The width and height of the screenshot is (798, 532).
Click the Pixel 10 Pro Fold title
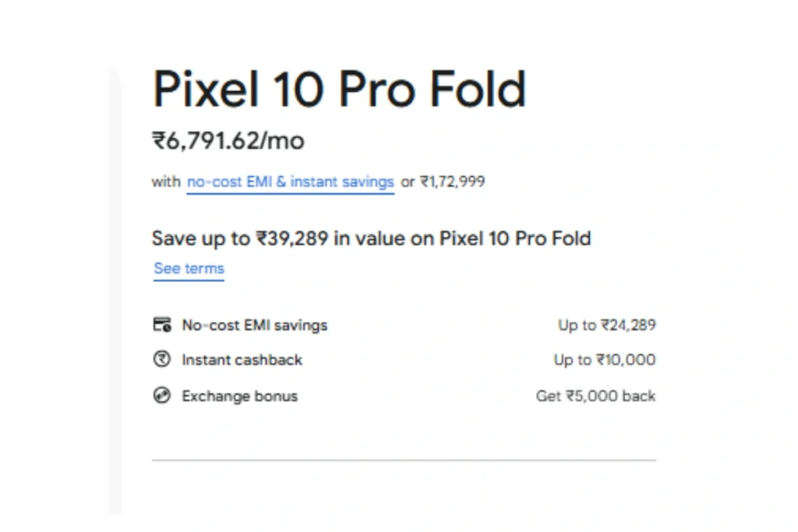coord(339,90)
